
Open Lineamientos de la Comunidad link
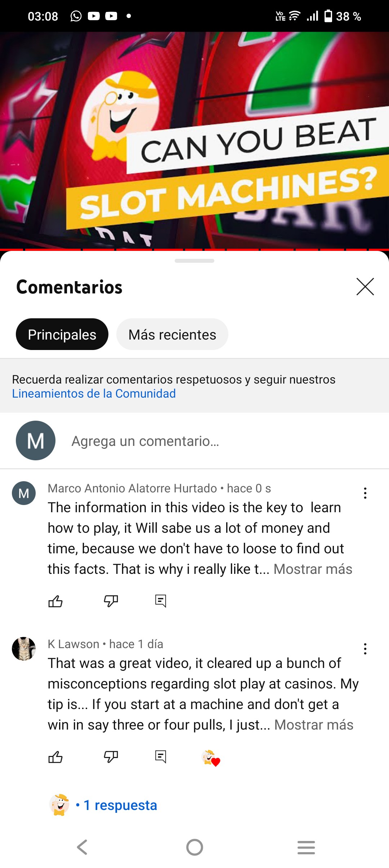pyautogui.click(x=94, y=393)
